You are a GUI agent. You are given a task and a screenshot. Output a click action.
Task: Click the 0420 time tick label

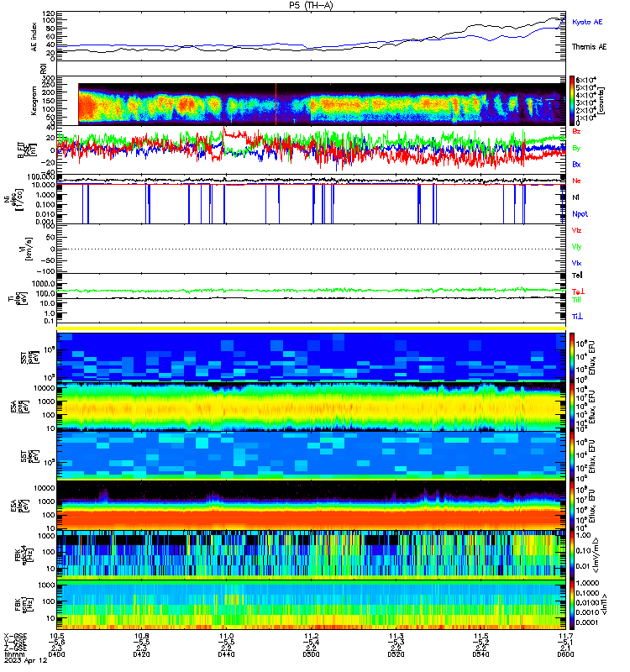click(141, 654)
